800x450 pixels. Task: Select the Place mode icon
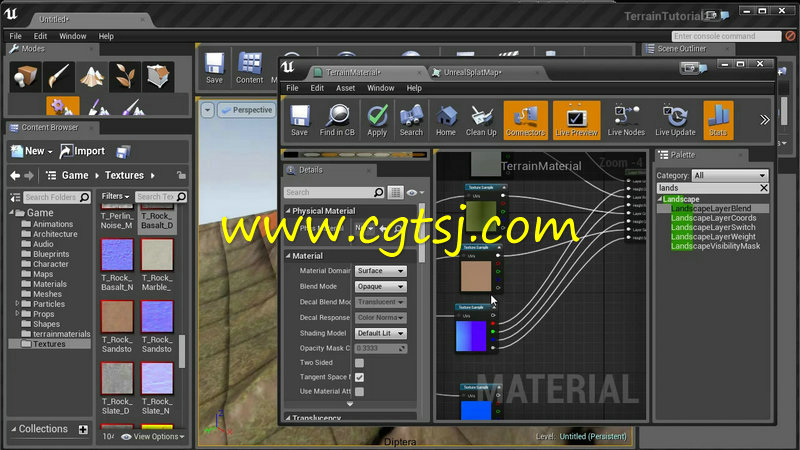pos(26,77)
